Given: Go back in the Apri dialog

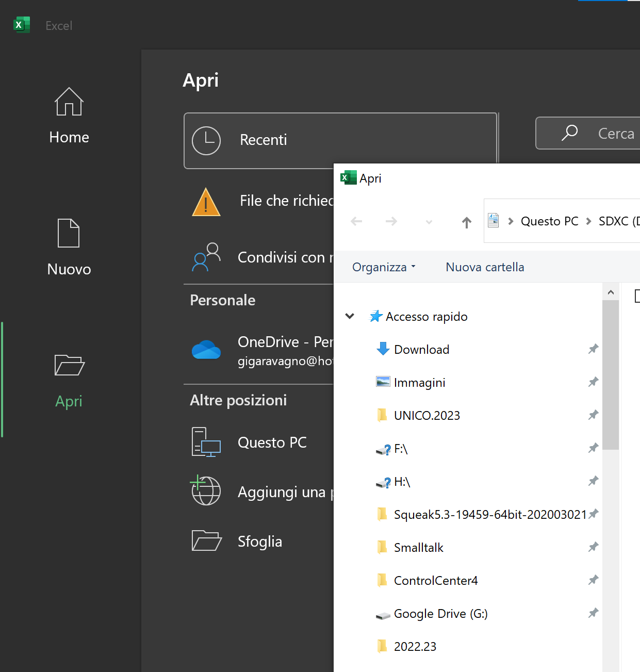Looking at the screenshot, I should coord(356,222).
